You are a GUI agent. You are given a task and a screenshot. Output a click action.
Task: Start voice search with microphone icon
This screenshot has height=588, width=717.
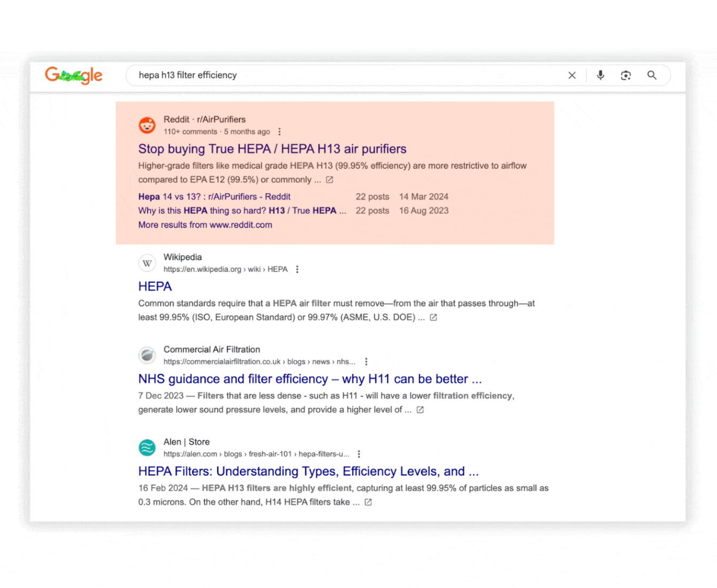click(x=600, y=75)
